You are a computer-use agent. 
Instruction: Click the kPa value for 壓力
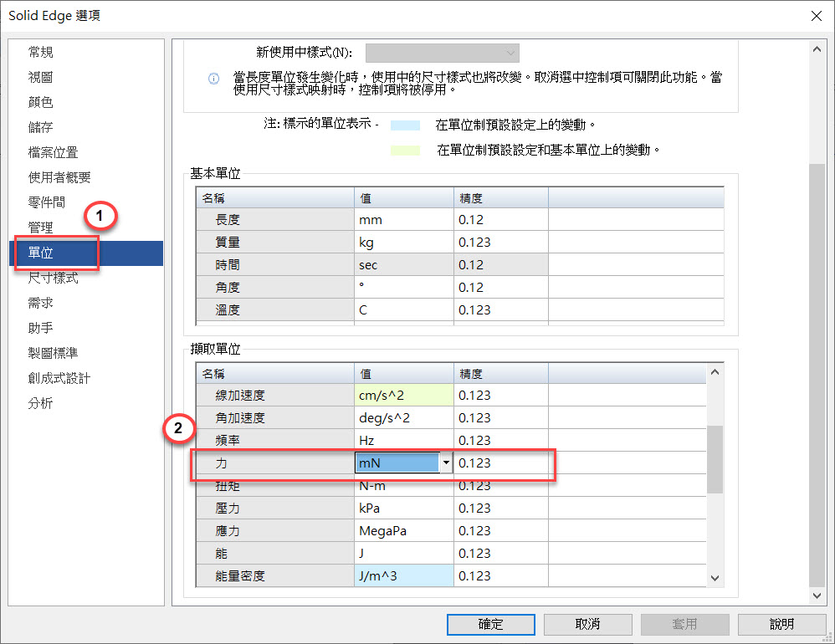pyautogui.click(x=403, y=509)
